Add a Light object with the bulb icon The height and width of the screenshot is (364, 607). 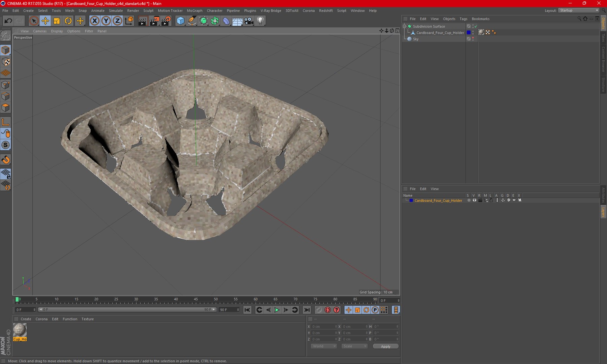click(260, 21)
